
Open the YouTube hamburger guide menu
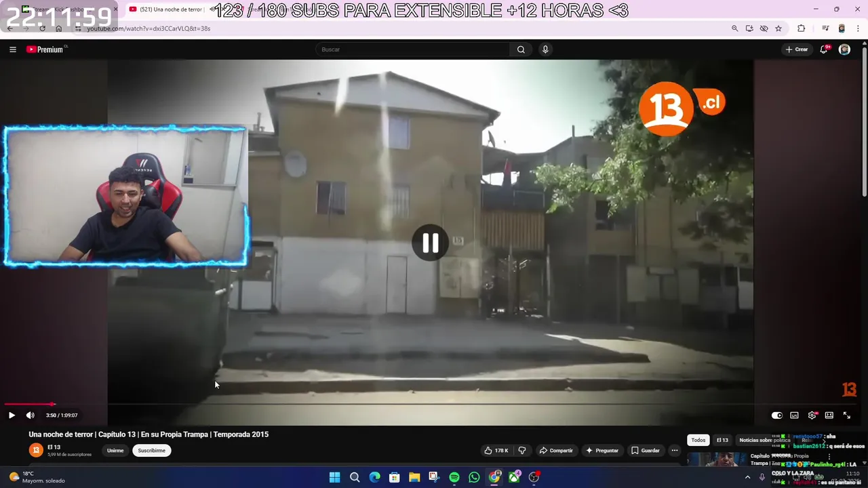[12, 49]
